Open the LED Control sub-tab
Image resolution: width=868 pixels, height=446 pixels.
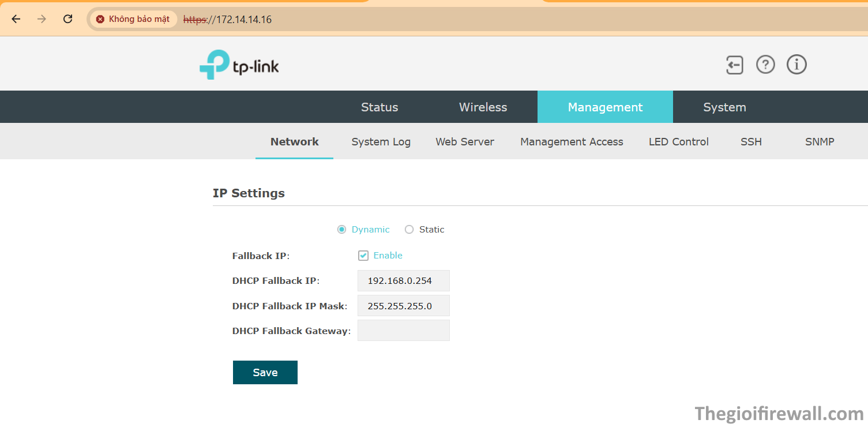coord(678,142)
